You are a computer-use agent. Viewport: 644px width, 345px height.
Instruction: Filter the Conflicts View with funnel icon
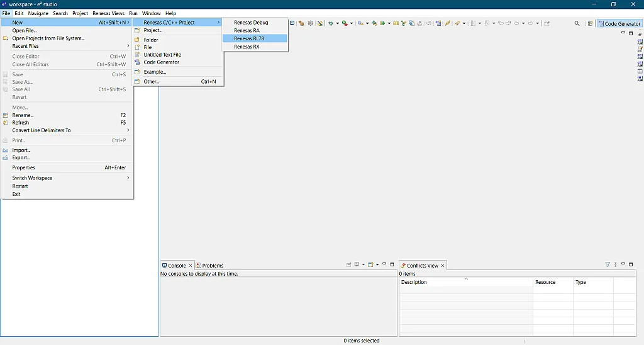pyautogui.click(x=608, y=265)
